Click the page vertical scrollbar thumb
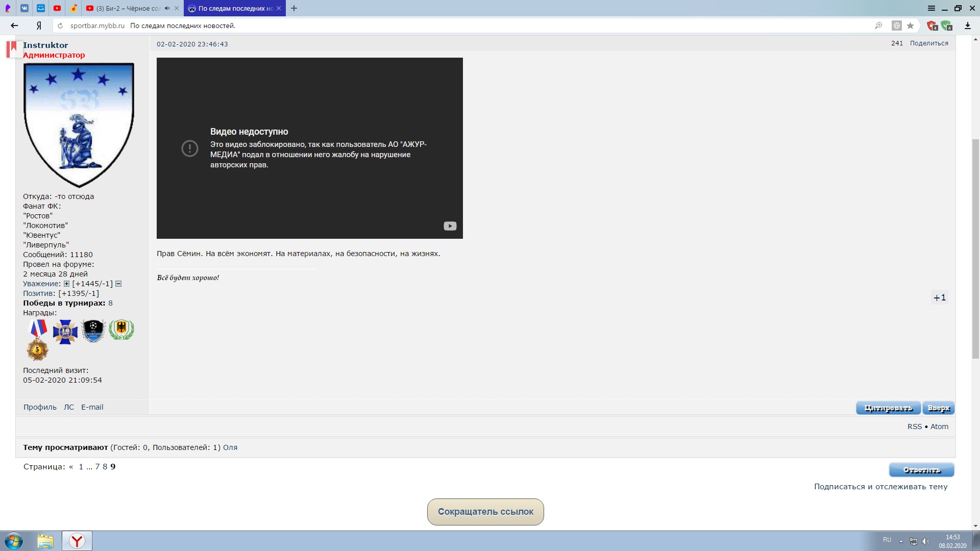 (975, 248)
